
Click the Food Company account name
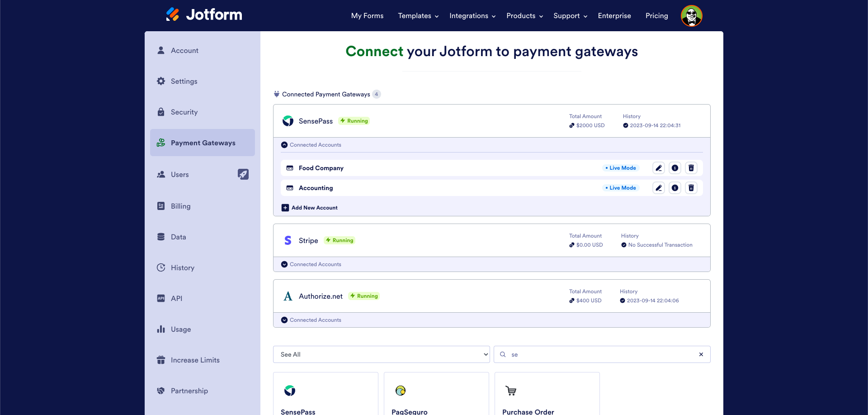pyautogui.click(x=321, y=168)
